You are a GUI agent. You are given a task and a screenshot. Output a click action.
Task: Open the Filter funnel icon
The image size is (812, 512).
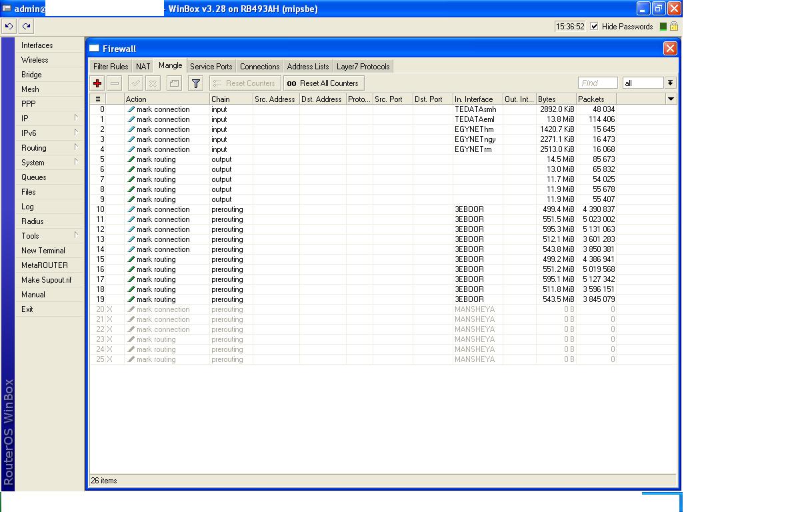pos(195,83)
